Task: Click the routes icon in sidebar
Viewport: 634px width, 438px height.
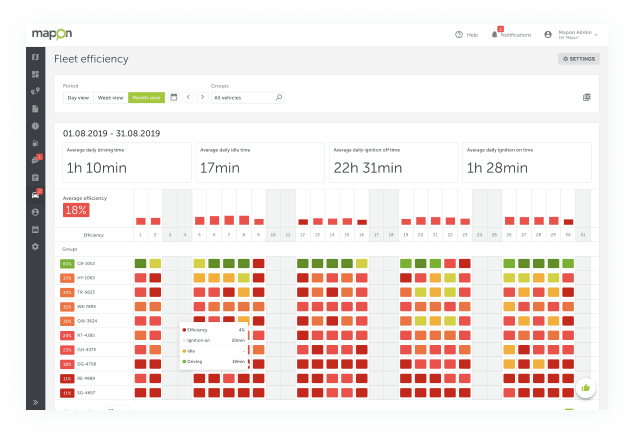Action: [35, 91]
